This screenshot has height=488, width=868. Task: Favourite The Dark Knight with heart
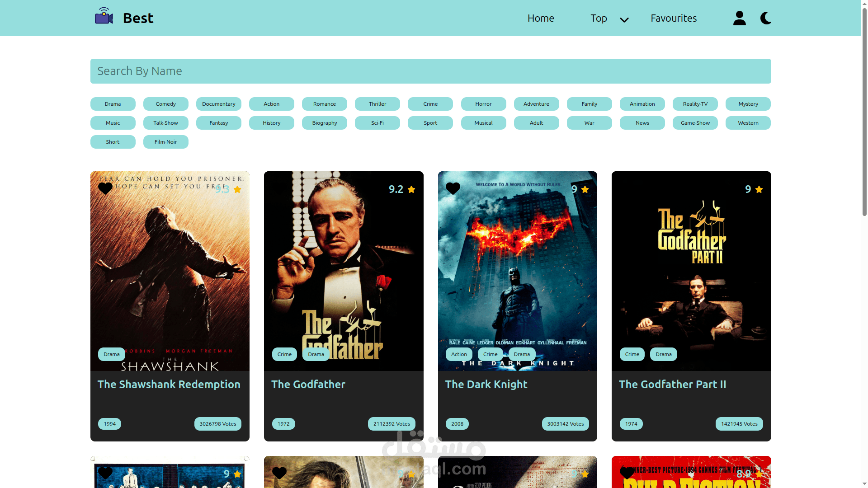click(453, 188)
